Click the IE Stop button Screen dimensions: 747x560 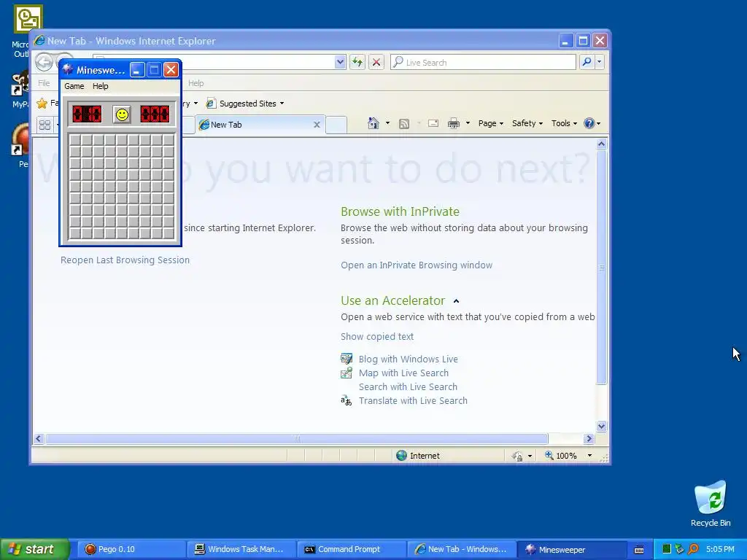pos(376,62)
